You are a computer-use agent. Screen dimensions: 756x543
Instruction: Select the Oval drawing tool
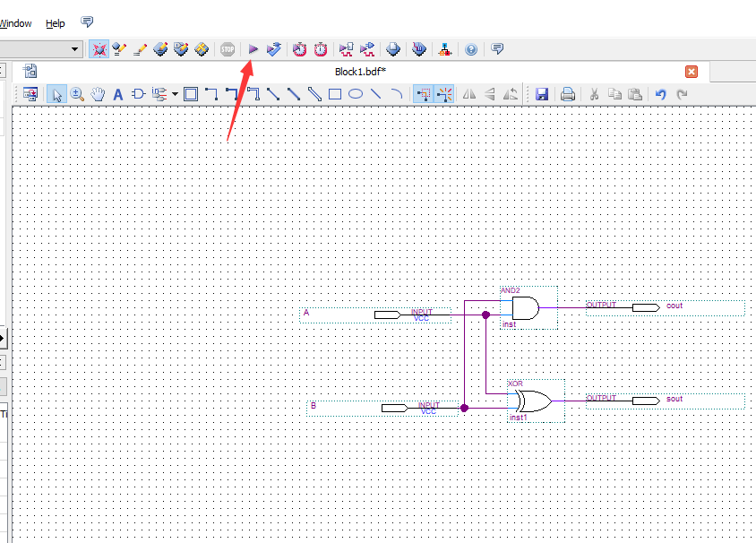(356, 93)
